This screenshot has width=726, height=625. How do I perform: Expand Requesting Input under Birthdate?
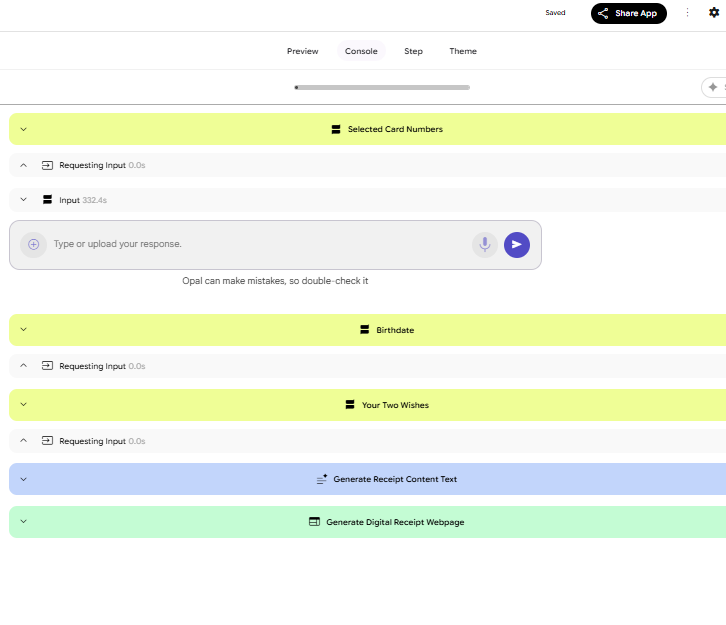pyautogui.click(x=24, y=366)
